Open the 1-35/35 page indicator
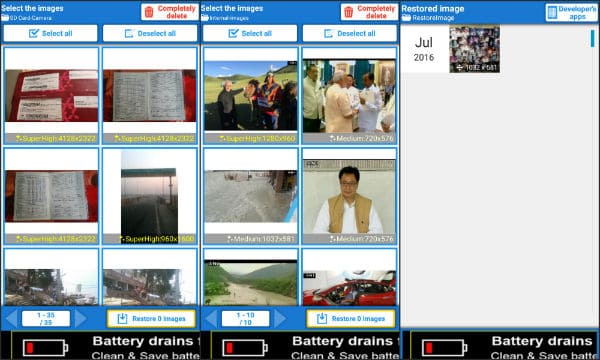Viewport: 600px width, 360px height. pyautogui.click(x=46, y=318)
